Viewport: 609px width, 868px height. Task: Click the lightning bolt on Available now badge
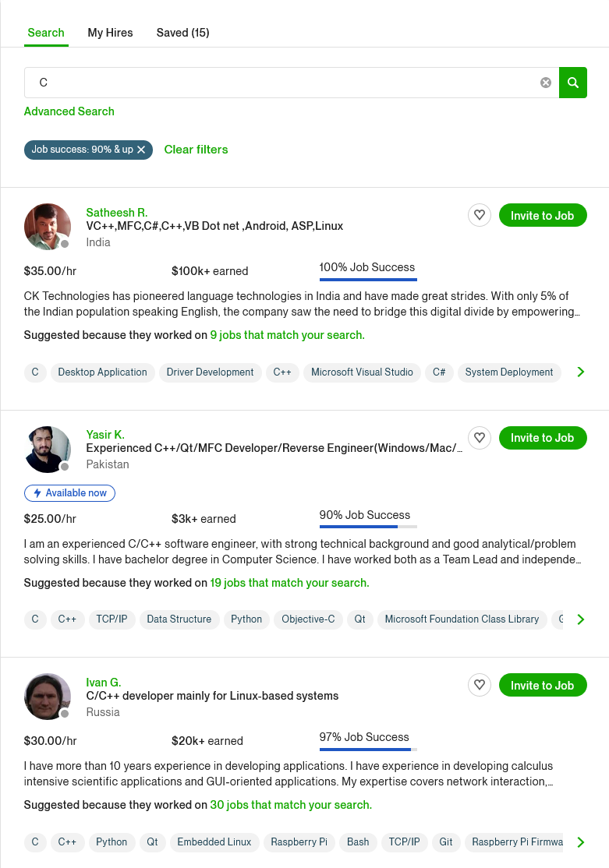point(37,492)
